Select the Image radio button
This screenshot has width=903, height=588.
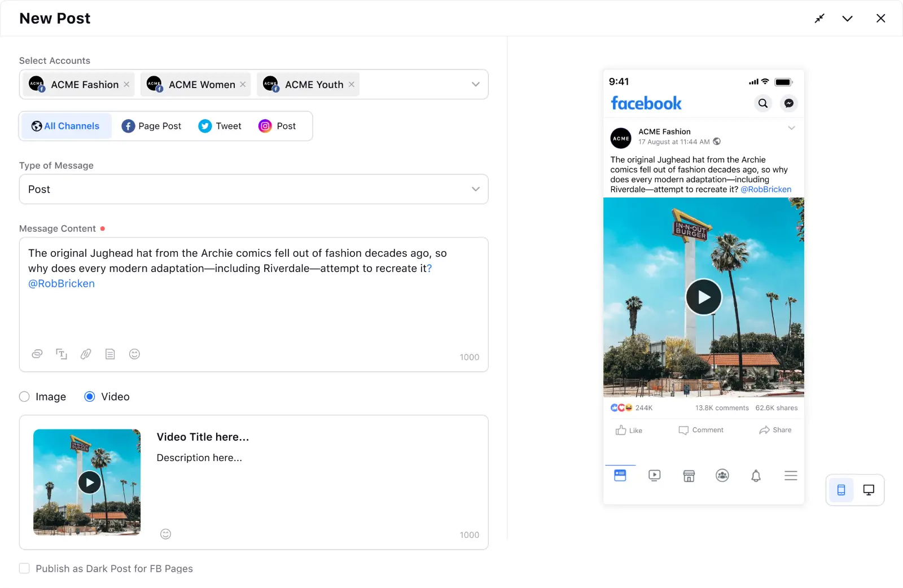point(24,397)
